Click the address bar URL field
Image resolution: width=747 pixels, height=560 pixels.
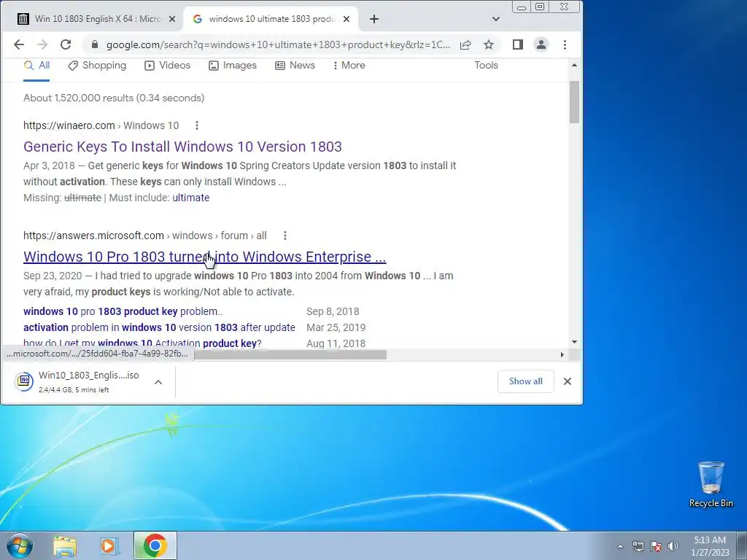click(278, 44)
